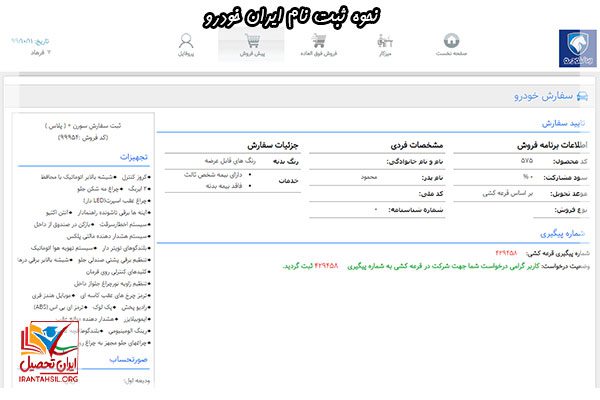The width and height of the screenshot is (600, 400).
Task: Click the کد فروش text in sidebar
Action: pyautogui.click(x=83, y=137)
